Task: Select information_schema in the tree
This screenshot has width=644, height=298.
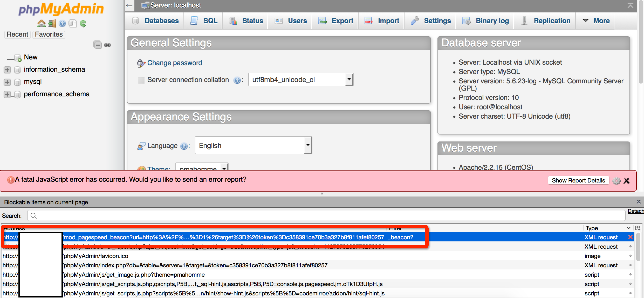Action: pyautogui.click(x=54, y=69)
